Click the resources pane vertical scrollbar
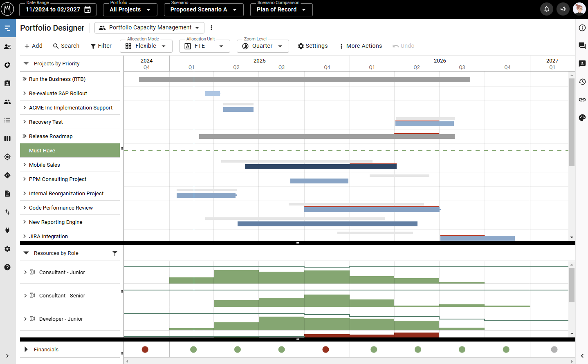The image size is (588, 364). click(x=572, y=285)
